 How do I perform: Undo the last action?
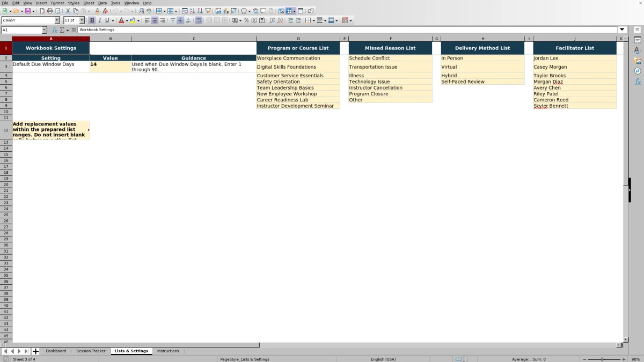point(115,11)
